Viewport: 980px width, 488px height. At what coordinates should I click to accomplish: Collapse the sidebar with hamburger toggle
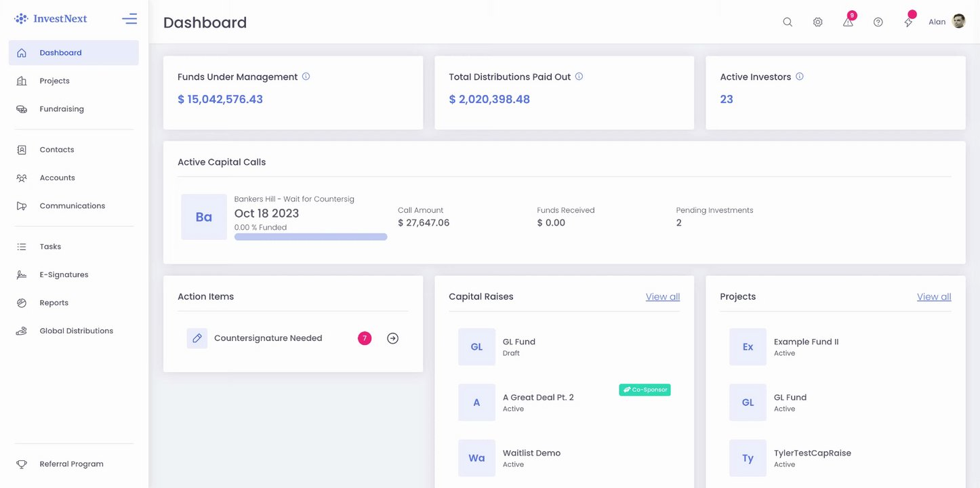pyautogui.click(x=129, y=19)
